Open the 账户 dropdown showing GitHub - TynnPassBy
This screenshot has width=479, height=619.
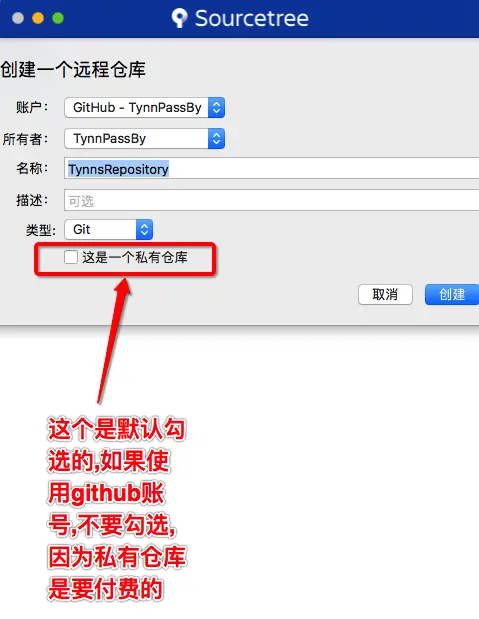click(145, 107)
